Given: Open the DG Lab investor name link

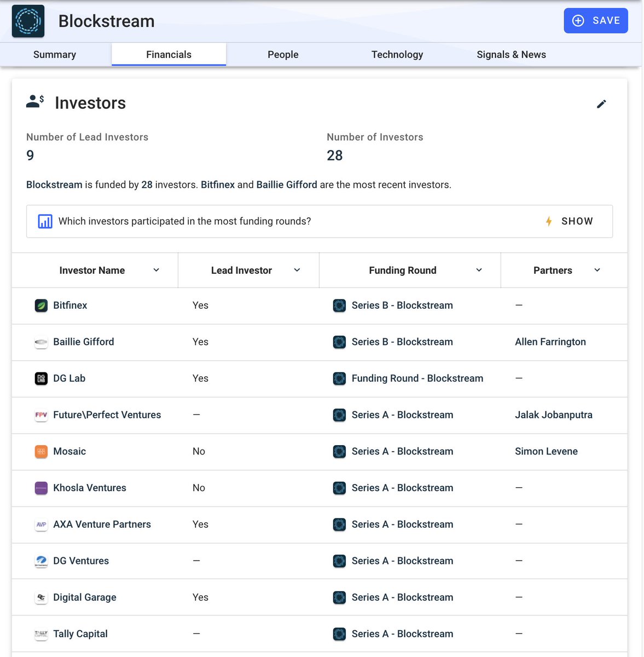Looking at the screenshot, I should 69,378.
